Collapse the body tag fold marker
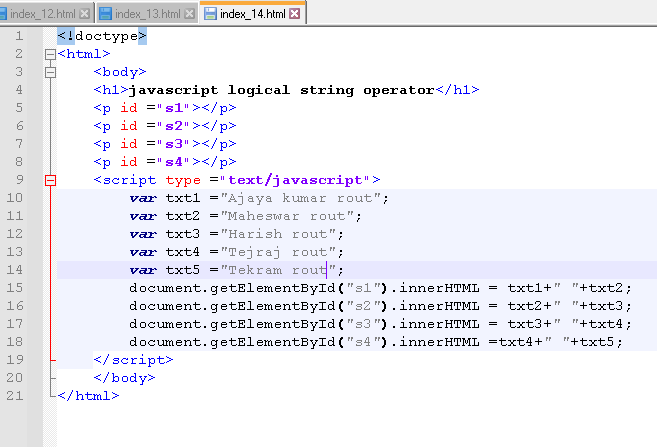 pyautogui.click(x=50, y=72)
